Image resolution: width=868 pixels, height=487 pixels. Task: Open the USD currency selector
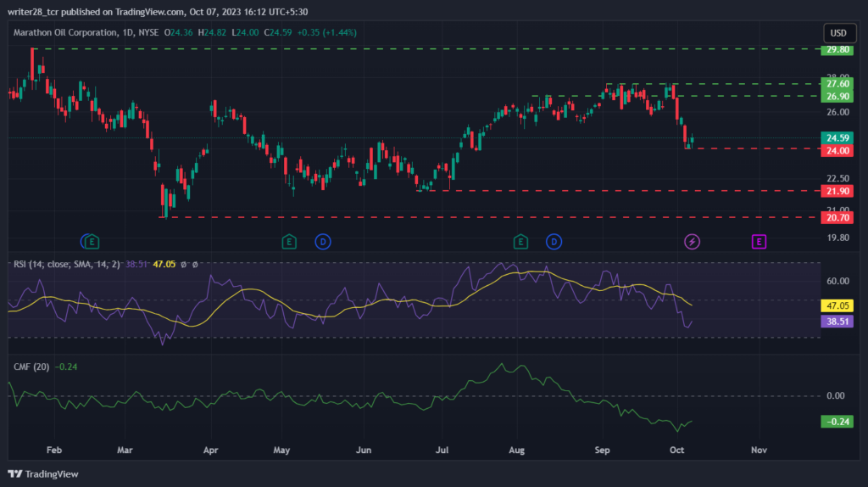(838, 33)
